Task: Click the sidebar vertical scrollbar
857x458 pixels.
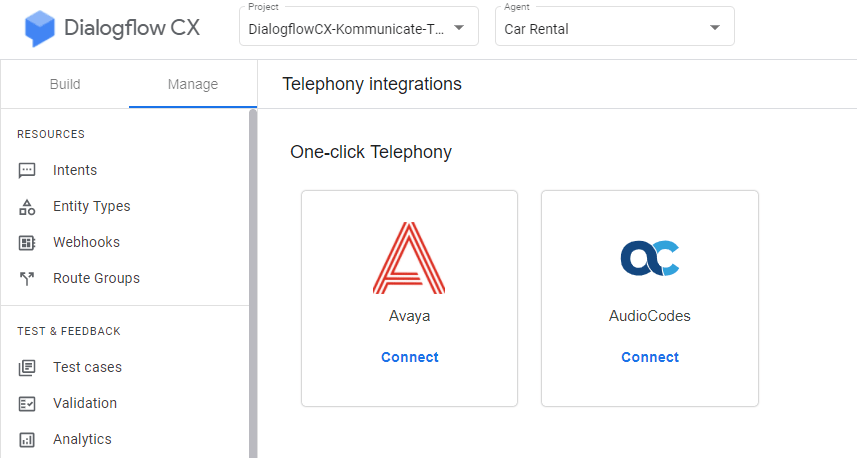Action: [253, 283]
